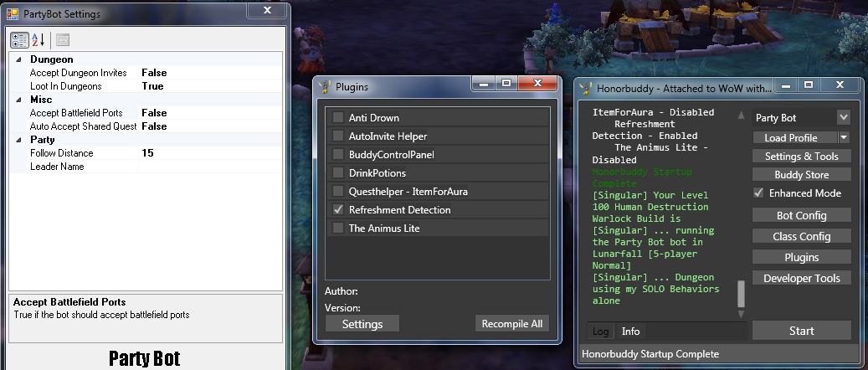Image resolution: width=868 pixels, height=370 pixels.
Task: Open Settings & Tools
Action: (802, 157)
